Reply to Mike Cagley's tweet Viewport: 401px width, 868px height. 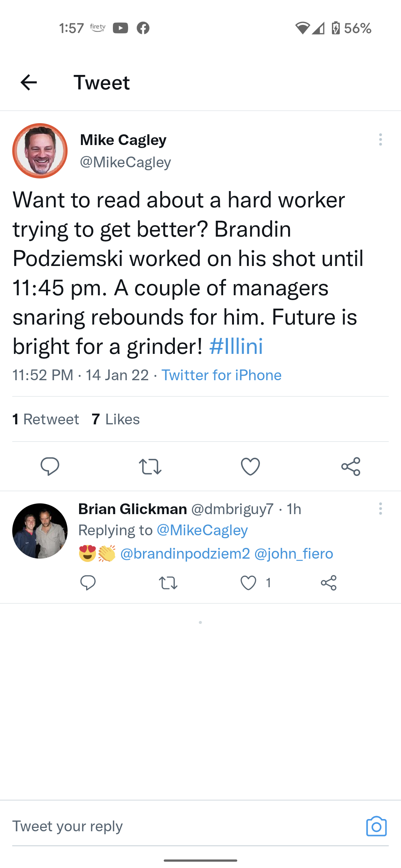[50, 466]
